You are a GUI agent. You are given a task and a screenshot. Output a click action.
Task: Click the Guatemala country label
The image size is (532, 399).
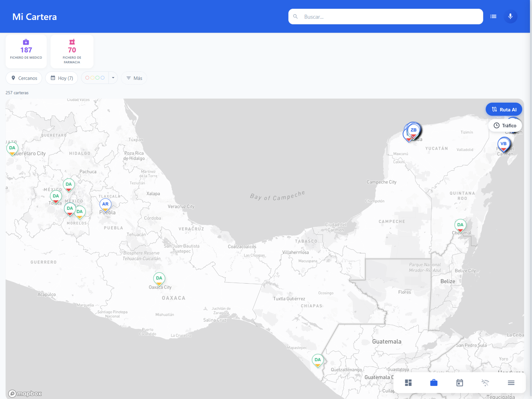(x=387, y=341)
